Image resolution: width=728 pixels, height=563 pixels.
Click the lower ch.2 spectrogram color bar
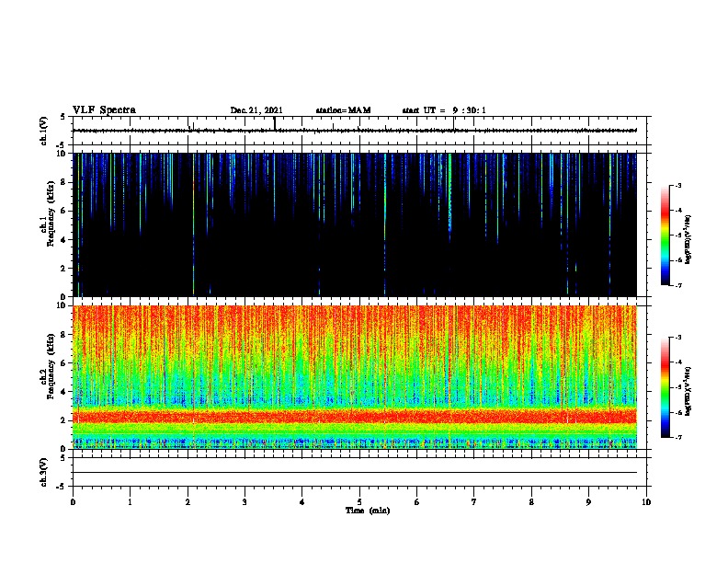665,387
